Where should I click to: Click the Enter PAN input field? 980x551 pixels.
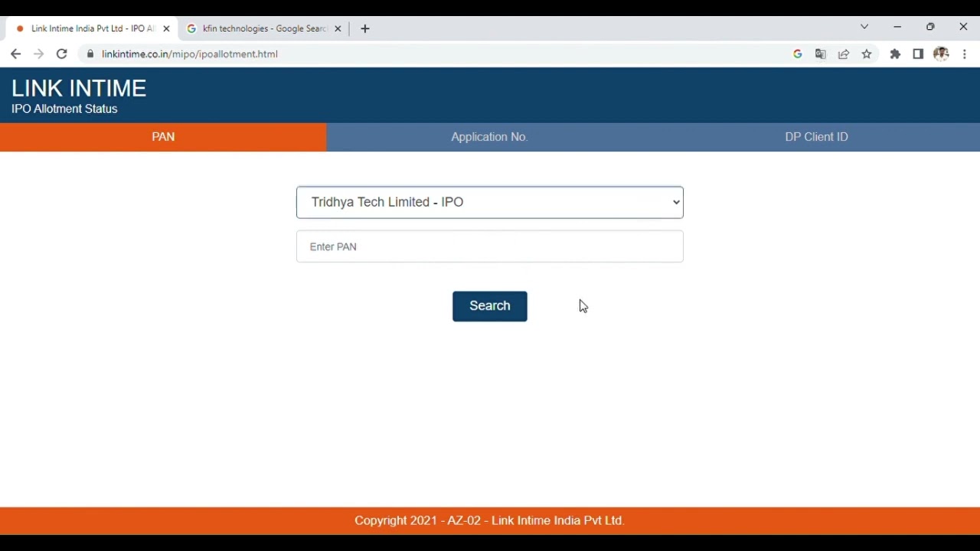pos(490,246)
